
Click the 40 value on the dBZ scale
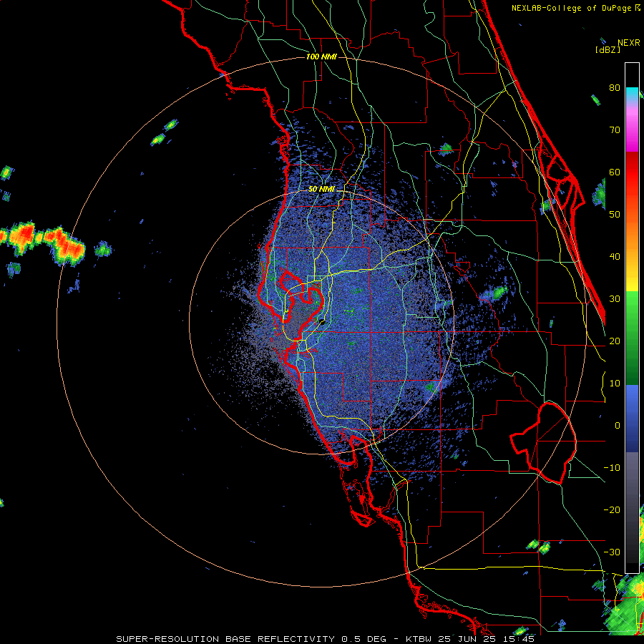click(615, 256)
